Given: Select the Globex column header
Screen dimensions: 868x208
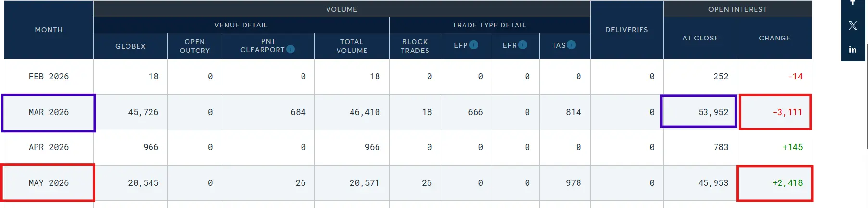Looking at the screenshot, I should (130, 46).
